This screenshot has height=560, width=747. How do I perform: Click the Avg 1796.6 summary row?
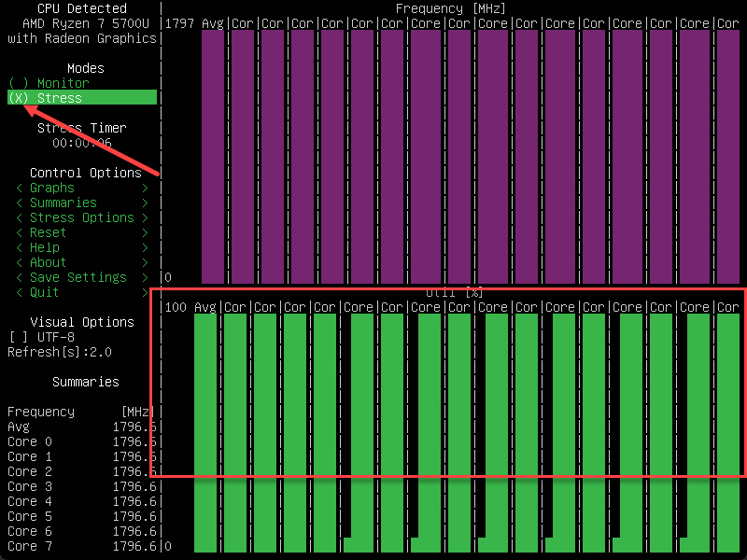82,427
